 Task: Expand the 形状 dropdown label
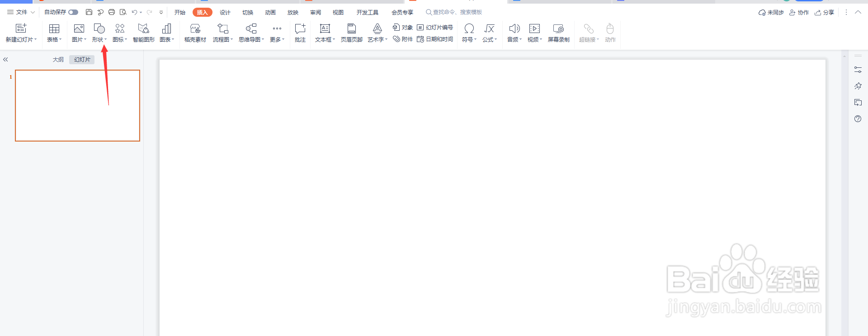[99, 40]
